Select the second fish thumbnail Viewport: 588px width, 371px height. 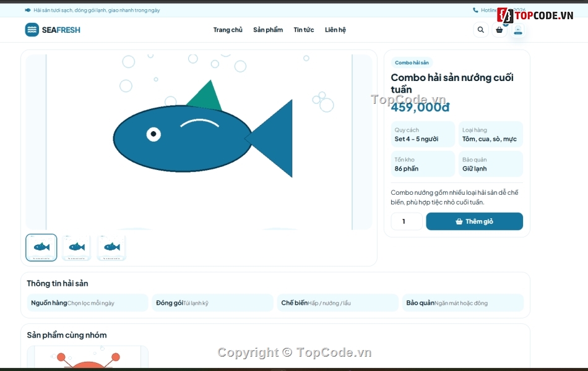tap(77, 247)
